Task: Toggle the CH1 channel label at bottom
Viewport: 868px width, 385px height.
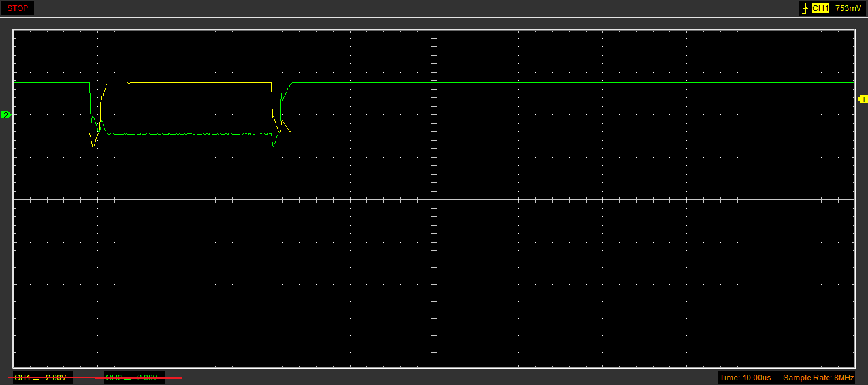Action: coord(22,378)
